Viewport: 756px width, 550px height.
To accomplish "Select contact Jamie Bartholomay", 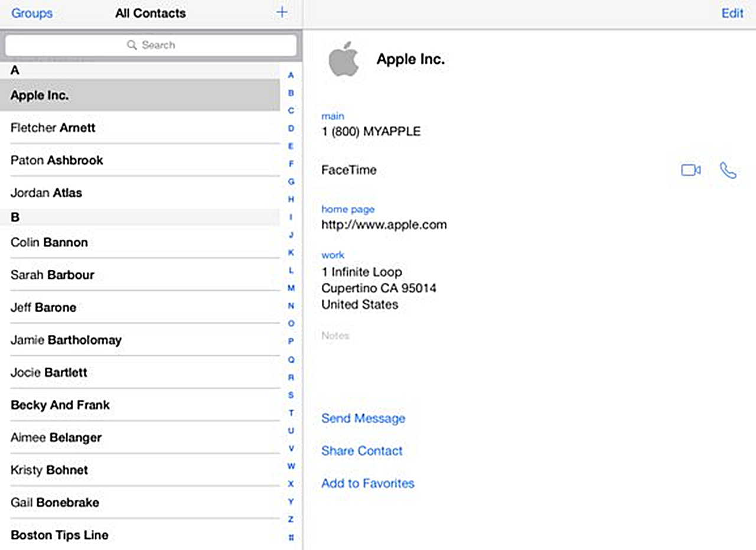I will (140, 340).
